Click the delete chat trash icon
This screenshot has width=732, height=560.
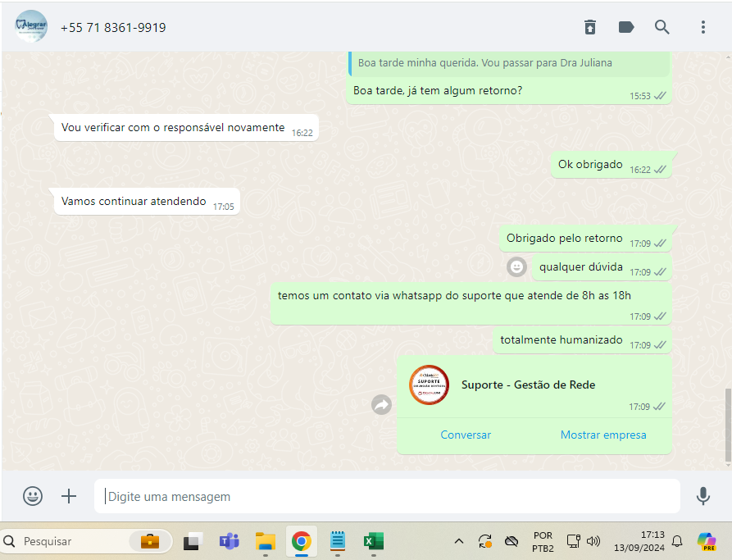pyautogui.click(x=590, y=27)
